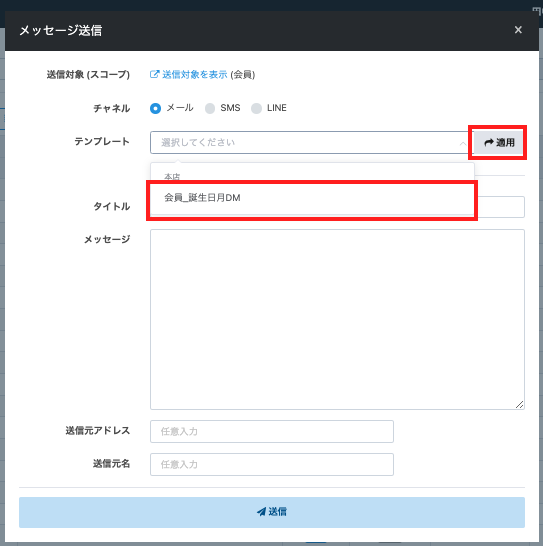The height and width of the screenshot is (546, 543).
Task: Focus the 送信元名 input field
Action: [272, 464]
